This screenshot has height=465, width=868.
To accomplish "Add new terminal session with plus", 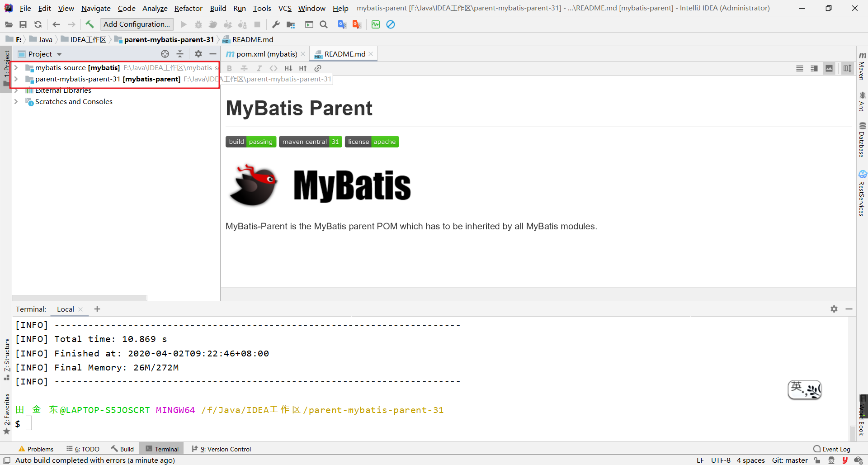I will click(97, 309).
